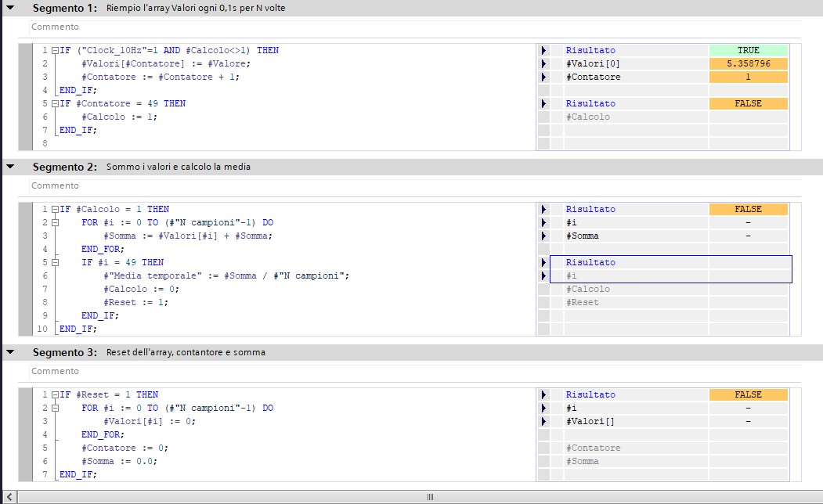
Task: Click the greyed #Somma watch entry in Segmento 3
Action: coord(582,462)
